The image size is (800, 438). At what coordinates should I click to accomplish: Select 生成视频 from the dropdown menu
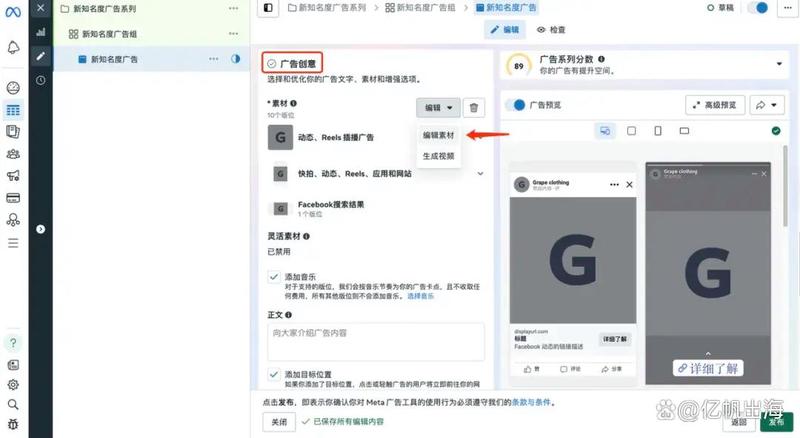click(x=438, y=156)
